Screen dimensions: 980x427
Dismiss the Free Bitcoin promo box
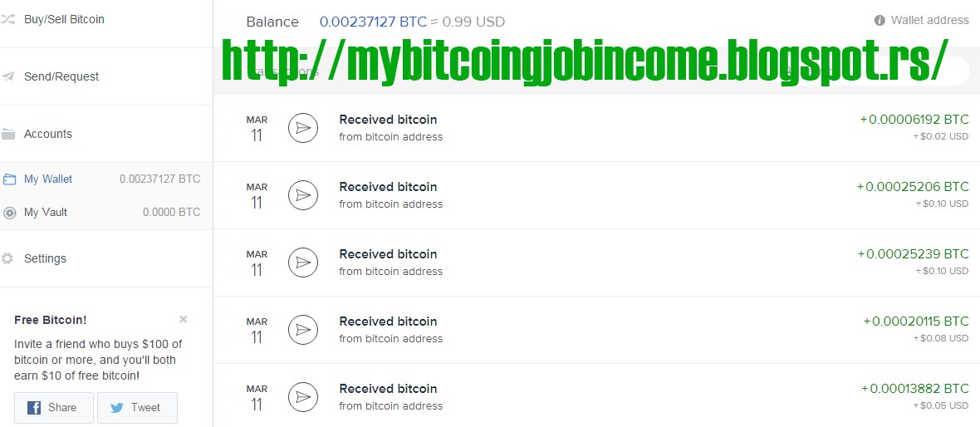[x=183, y=320]
